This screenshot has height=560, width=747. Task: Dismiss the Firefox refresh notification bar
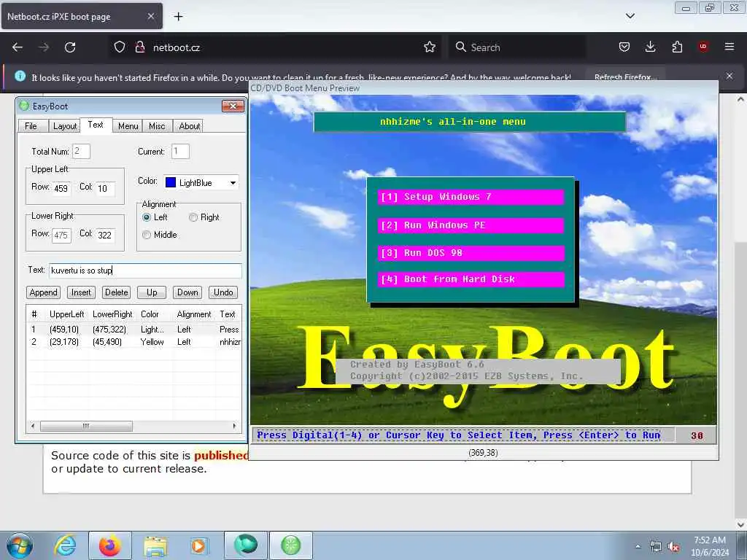pos(729,76)
